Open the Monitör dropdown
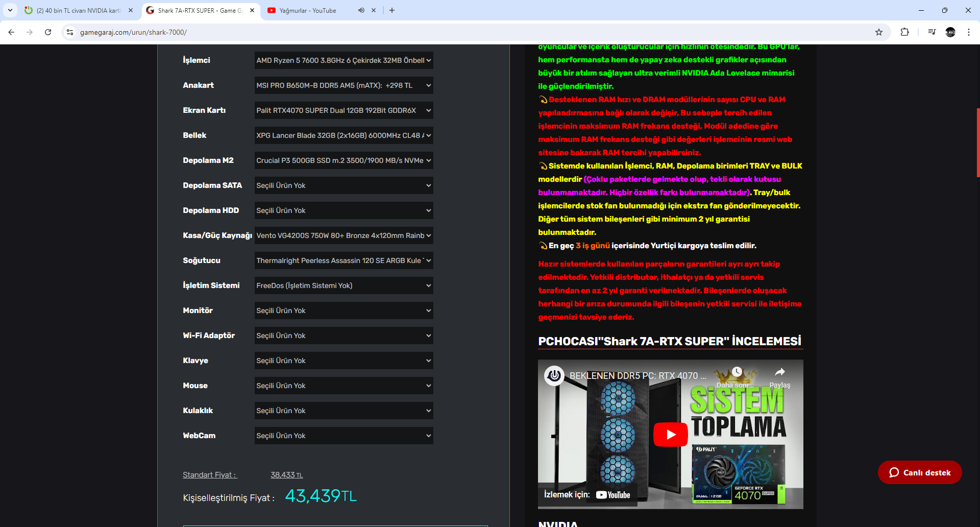Viewport: 980px width, 527px height. (x=344, y=310)
